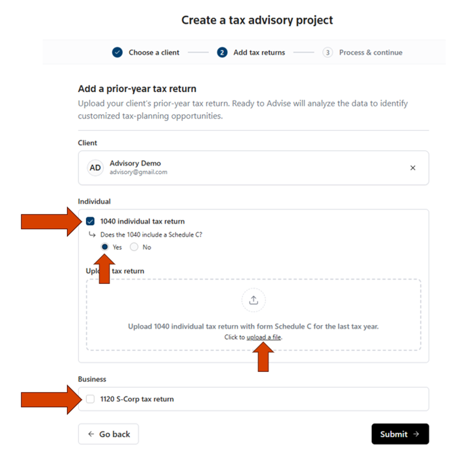Click the step 2 number badge
The height and width of the screenshot is (450, 476).
click(222, 53)
